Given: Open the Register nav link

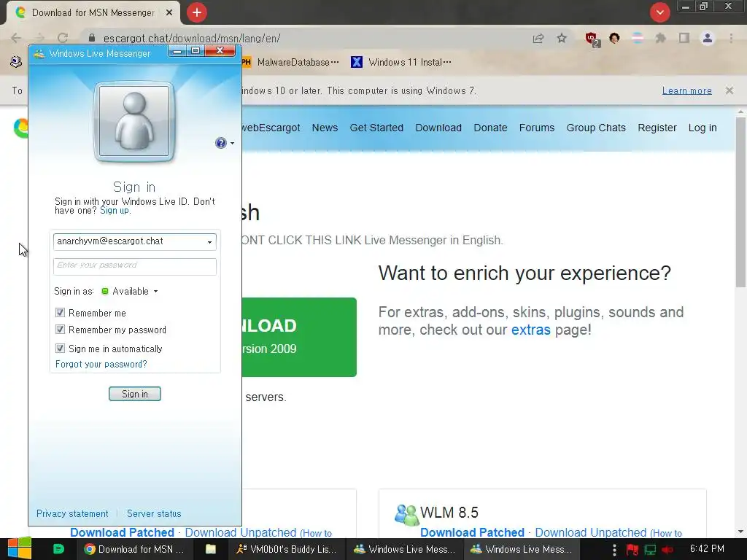Looking at the screenshot, I should (657, 128).
